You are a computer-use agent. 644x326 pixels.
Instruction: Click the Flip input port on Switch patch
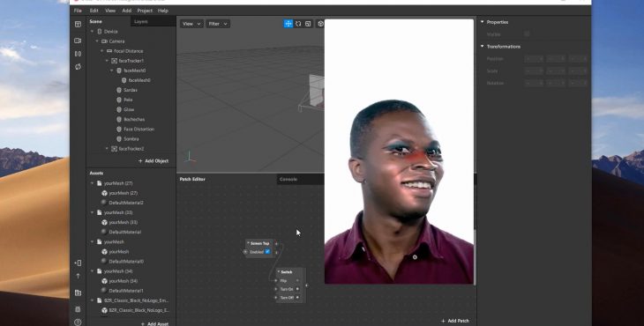(x=276, y=281)
